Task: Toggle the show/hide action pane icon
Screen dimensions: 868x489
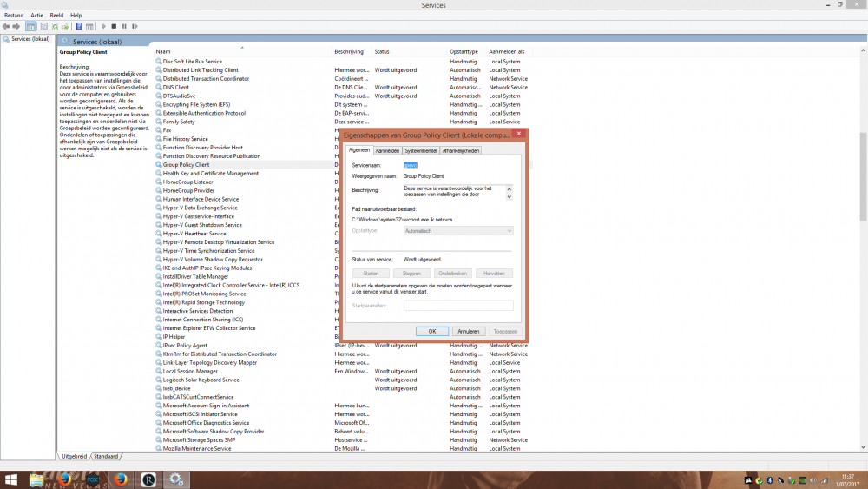Action: (89, 27)
